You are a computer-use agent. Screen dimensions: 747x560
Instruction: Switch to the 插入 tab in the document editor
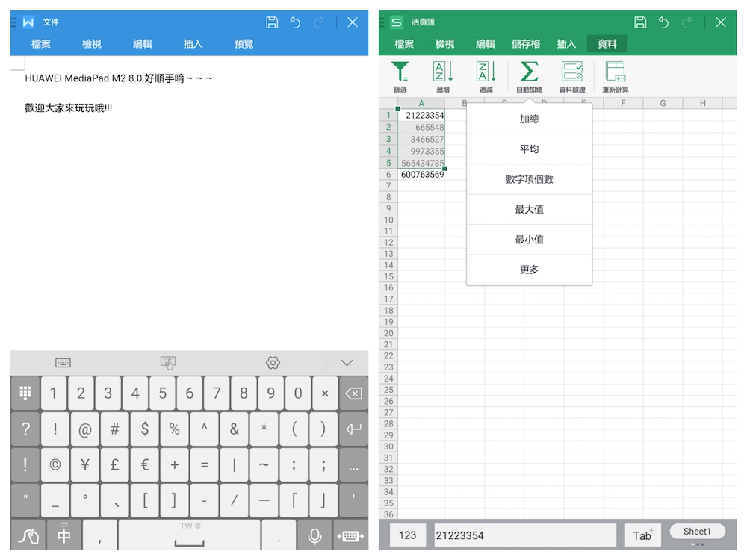193,44
